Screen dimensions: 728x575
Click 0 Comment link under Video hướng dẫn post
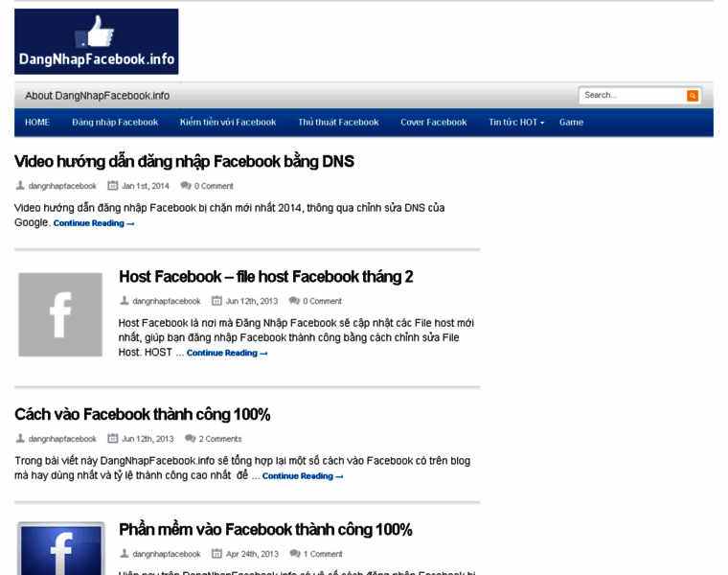click(x=214, y=186)
